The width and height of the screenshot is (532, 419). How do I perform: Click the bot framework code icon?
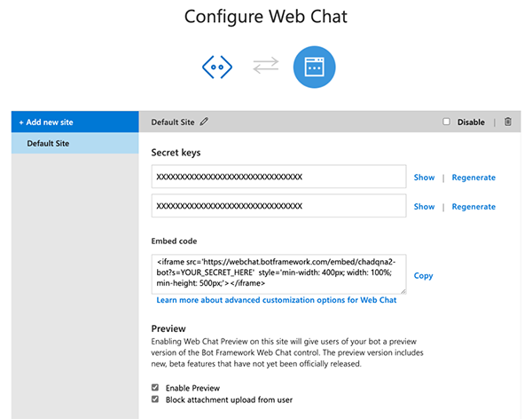point(217,67)
